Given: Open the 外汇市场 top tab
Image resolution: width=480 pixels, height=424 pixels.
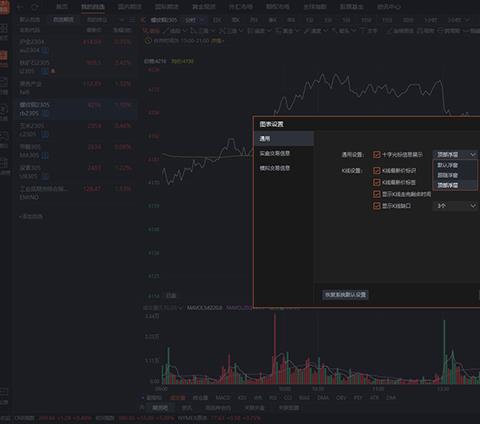Looking at the screenshot, I should [241, 7].
